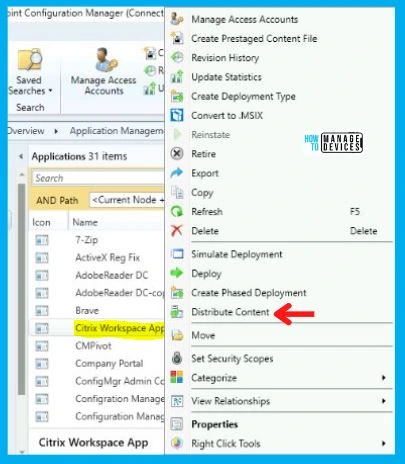Click the Saved Searches ribbon icon
Viewport: 405px width, 464px height.
[x=30, y=60]
